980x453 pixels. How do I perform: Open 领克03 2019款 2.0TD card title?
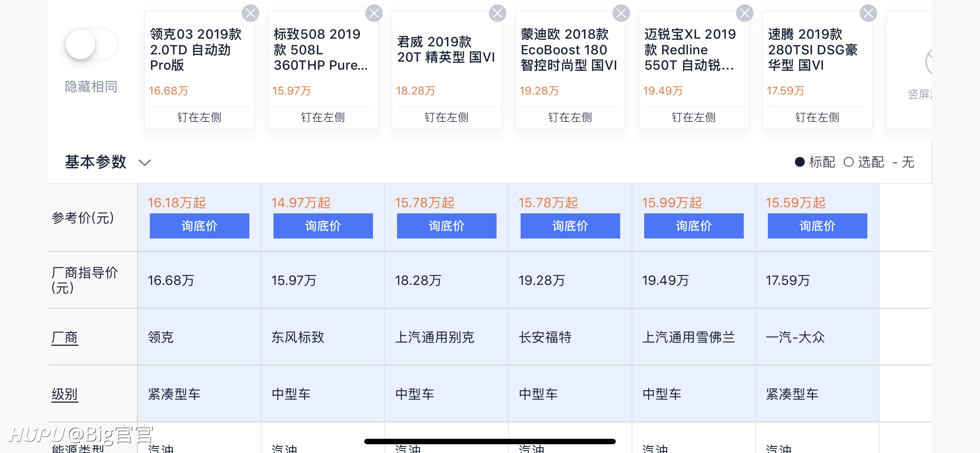tap(196, 50)
